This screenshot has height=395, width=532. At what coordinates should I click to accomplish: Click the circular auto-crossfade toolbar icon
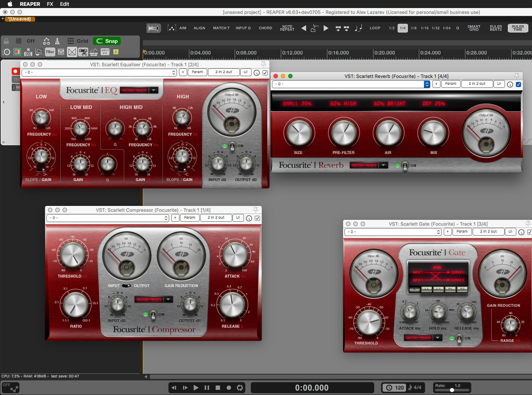point(6,52)
